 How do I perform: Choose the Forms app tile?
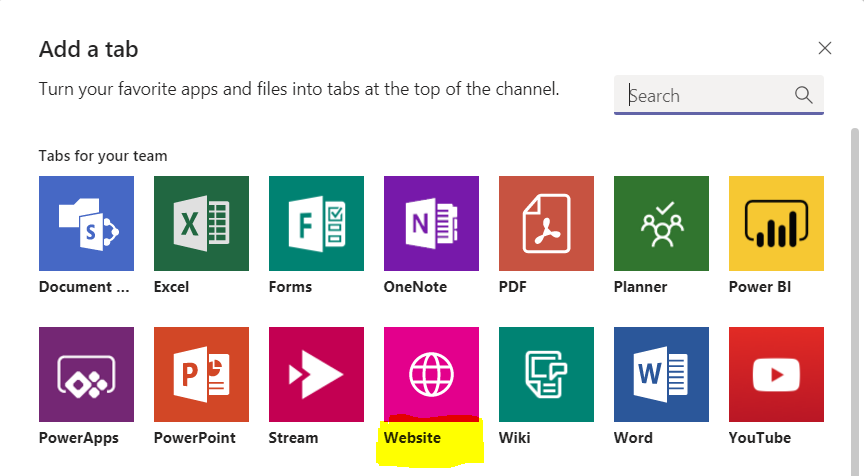point(316,223)
